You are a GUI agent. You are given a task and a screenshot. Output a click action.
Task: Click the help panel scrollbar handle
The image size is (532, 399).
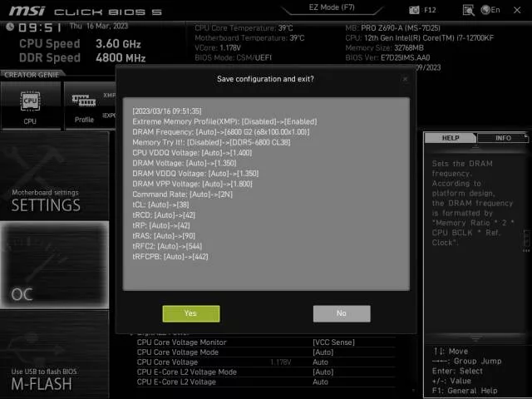pos(526,239)
